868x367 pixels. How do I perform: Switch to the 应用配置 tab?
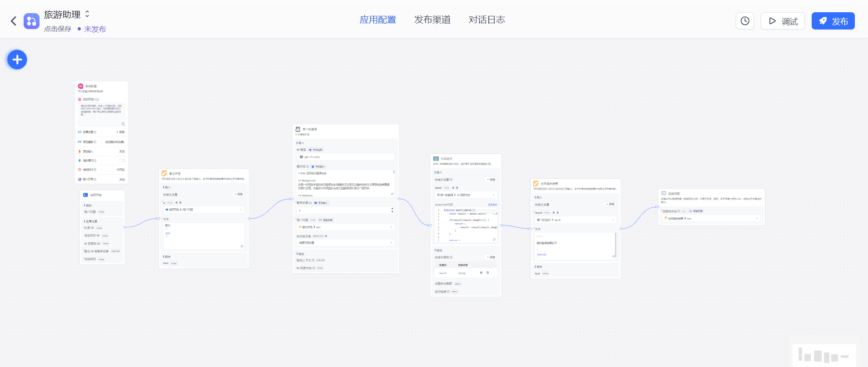[378, 20]
